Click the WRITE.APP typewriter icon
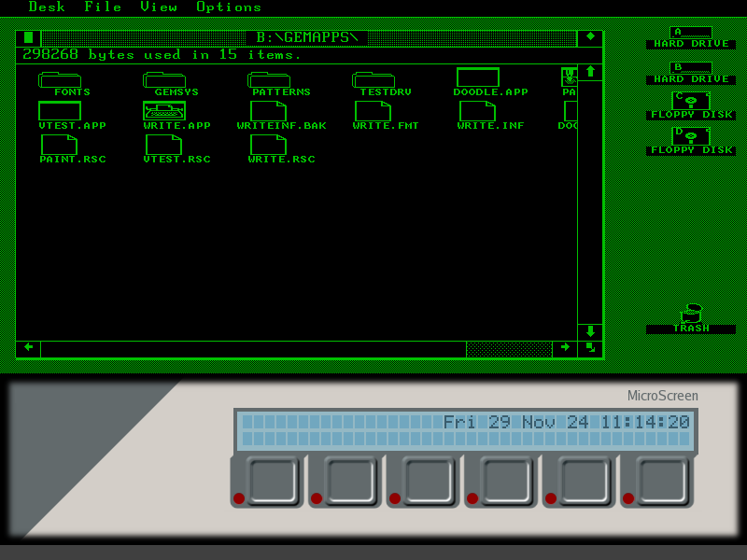Viewport: 747px width, 560px height. coord(164,111)
